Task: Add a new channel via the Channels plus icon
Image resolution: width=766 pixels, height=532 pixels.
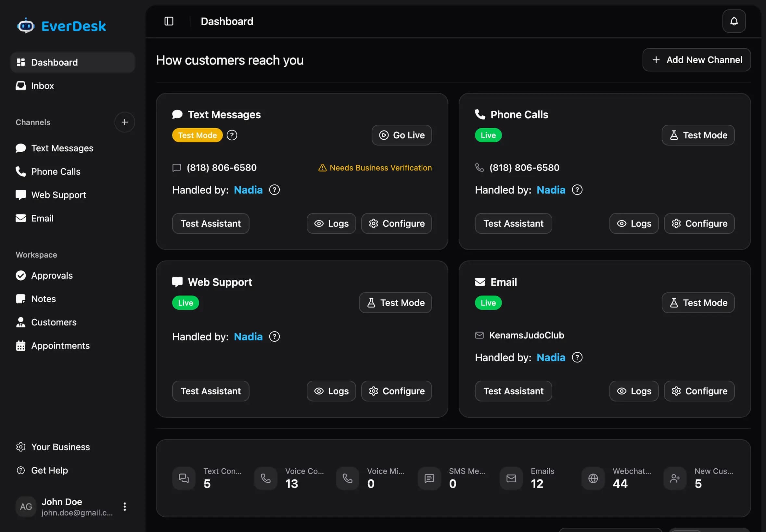Action: click(x=125, y=122)
